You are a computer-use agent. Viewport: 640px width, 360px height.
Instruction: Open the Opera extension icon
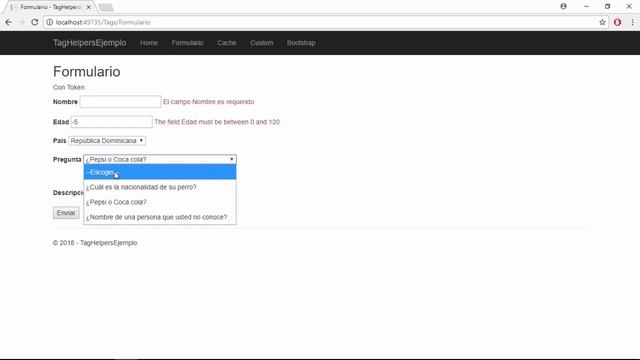[x=618, y=22]
